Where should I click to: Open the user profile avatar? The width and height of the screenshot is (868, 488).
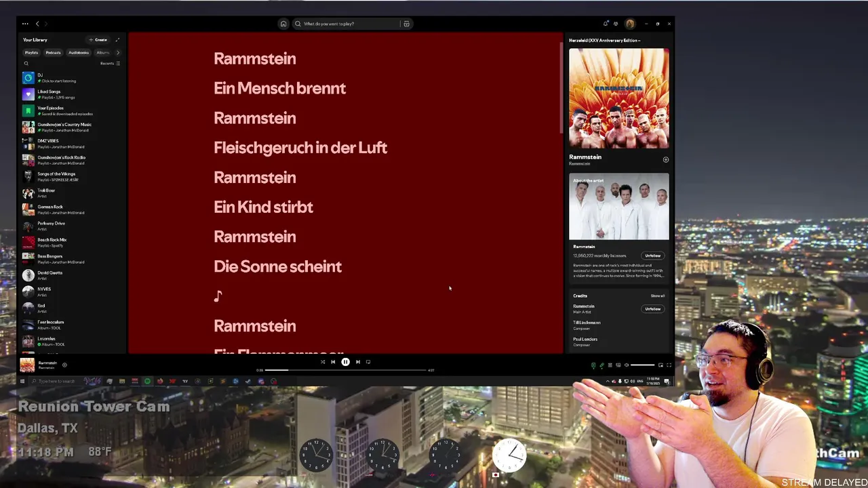[x=630, y=24]
